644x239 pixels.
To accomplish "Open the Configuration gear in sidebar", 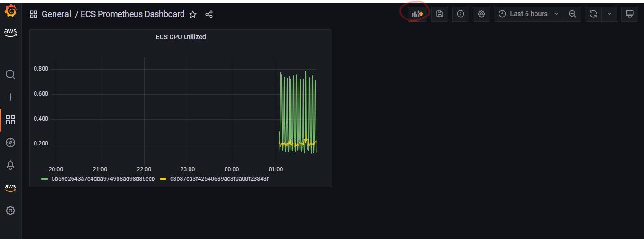I will tap(10, 211).
